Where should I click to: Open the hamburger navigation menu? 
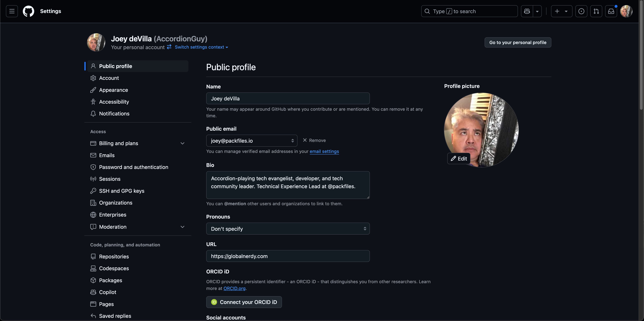pos(12,11)
